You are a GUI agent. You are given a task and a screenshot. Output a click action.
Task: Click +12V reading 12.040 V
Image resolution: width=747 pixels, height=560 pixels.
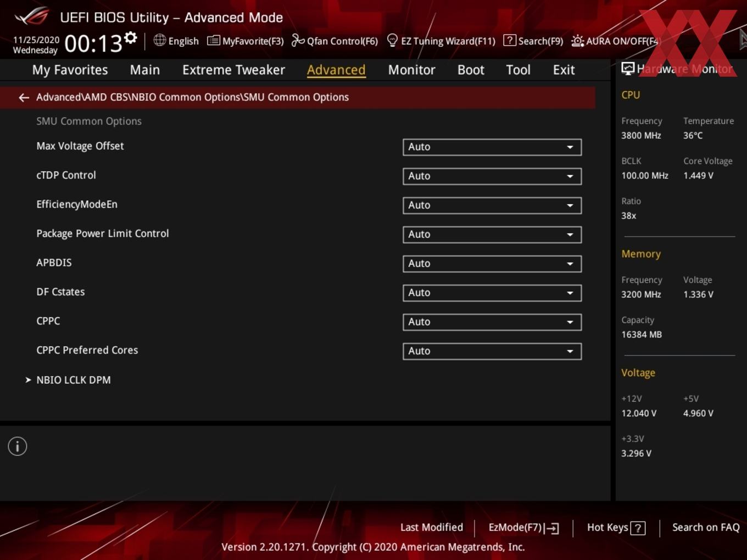pos(639,413)
